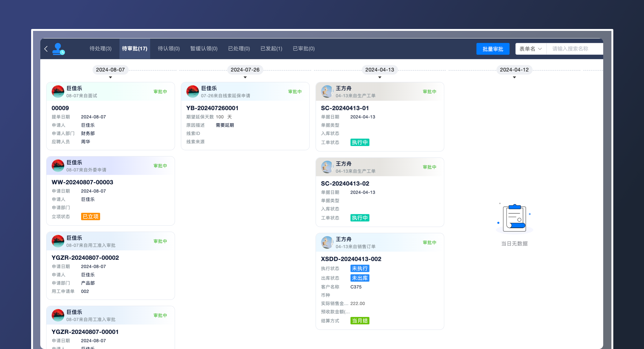Click 当月结 green settlement tag
Viewport: 644px width, 349px height.
[360, 321]
